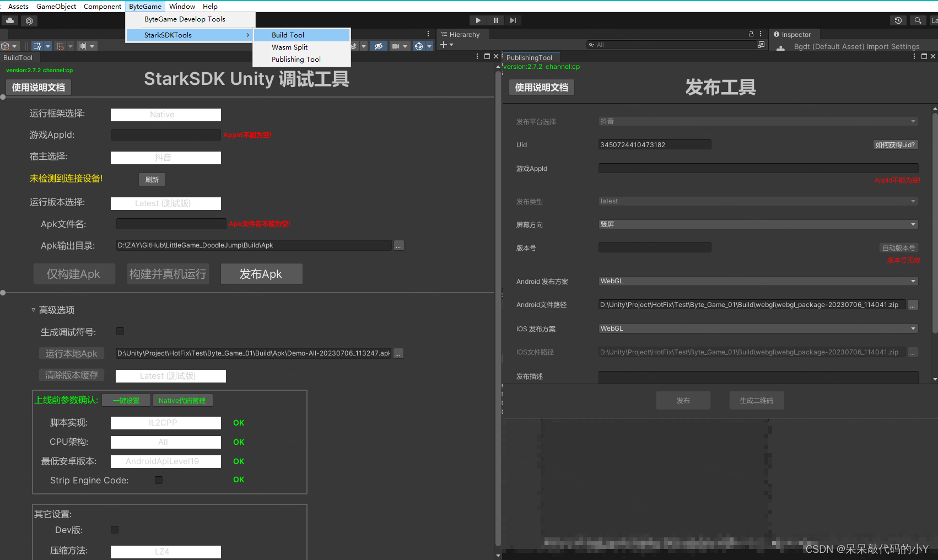Open the Package Manager icon in toolbar
This screenshot has width=938, height=560.
tap(29, 20)
